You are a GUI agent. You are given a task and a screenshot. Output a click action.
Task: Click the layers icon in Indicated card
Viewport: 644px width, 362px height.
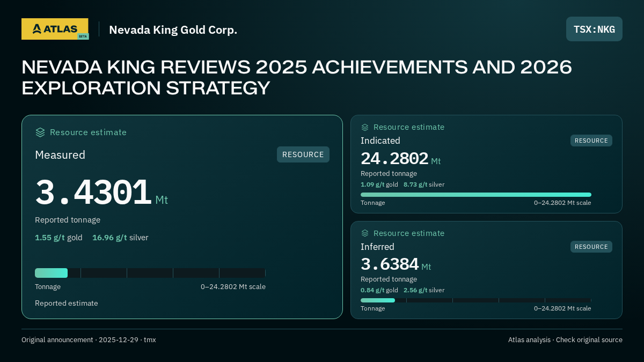click(x=365, y=127)
